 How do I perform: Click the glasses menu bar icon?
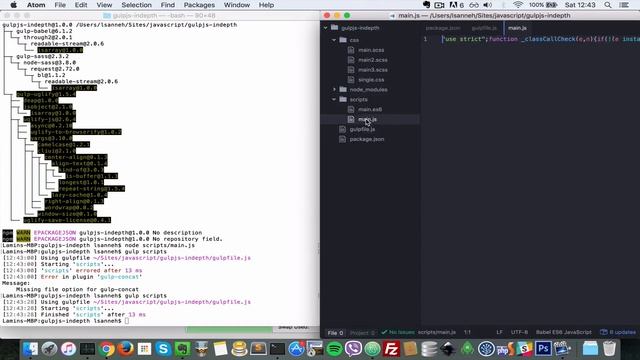pos(474,5)
